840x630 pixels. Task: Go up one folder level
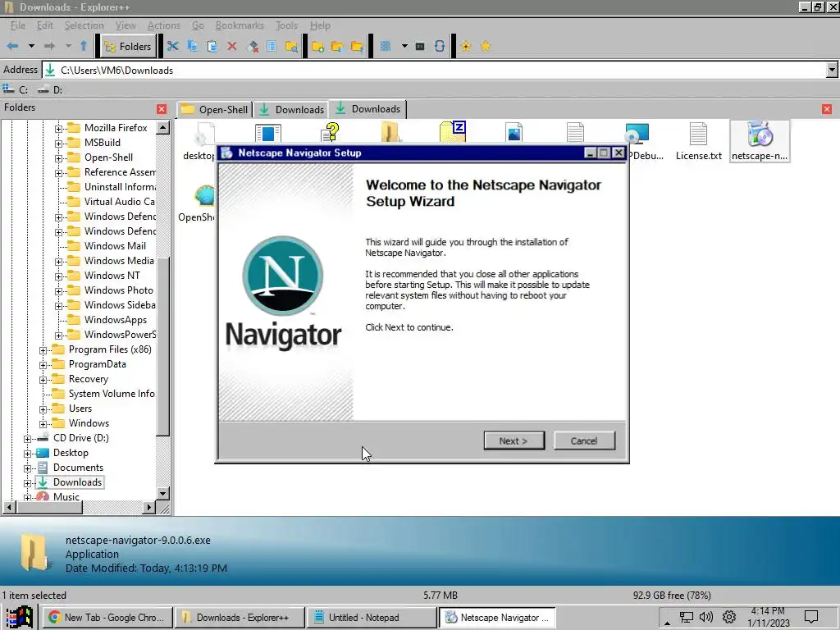pos(84,47)
